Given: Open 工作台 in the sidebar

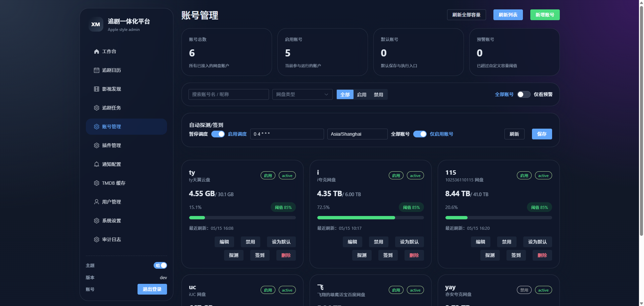Looking at the screenshot, I should tap(126, 51).
